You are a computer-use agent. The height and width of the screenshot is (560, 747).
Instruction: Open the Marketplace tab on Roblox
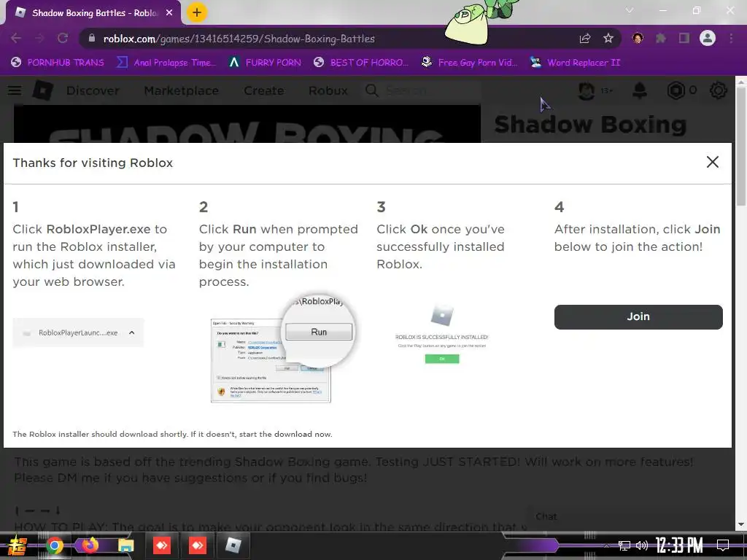pyautogui.click(x=182, y=90)
